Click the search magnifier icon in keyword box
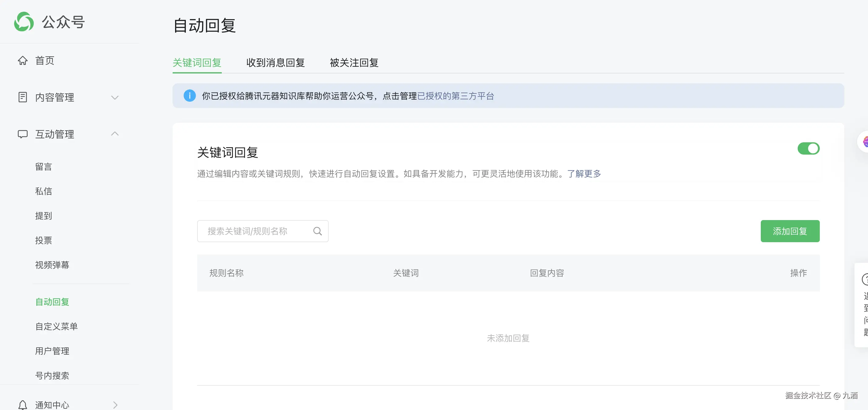This screenshot has height=410, width=868. pyautogui.click(x=317, y=231)
